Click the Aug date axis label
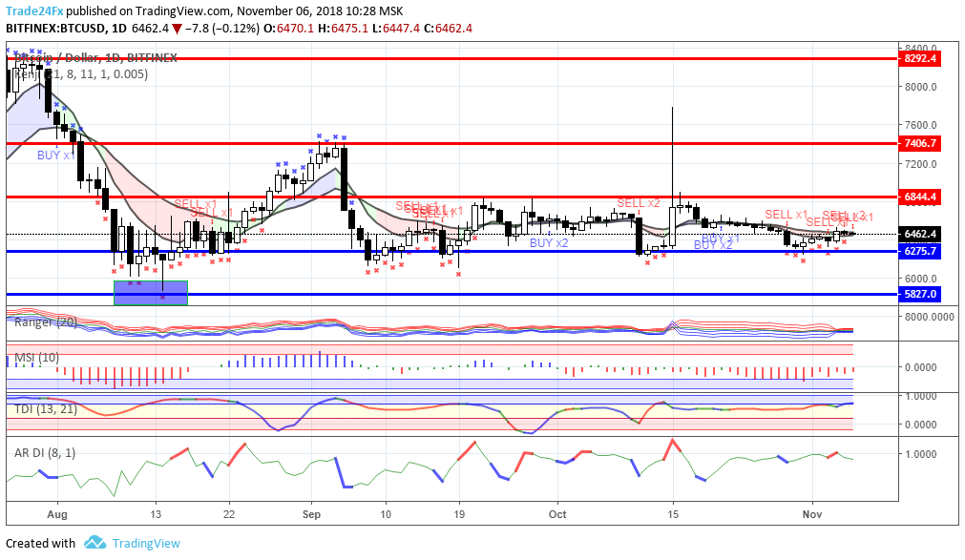Image resolution: width=965 pixels, height=560 pixels. coord(57,514)
